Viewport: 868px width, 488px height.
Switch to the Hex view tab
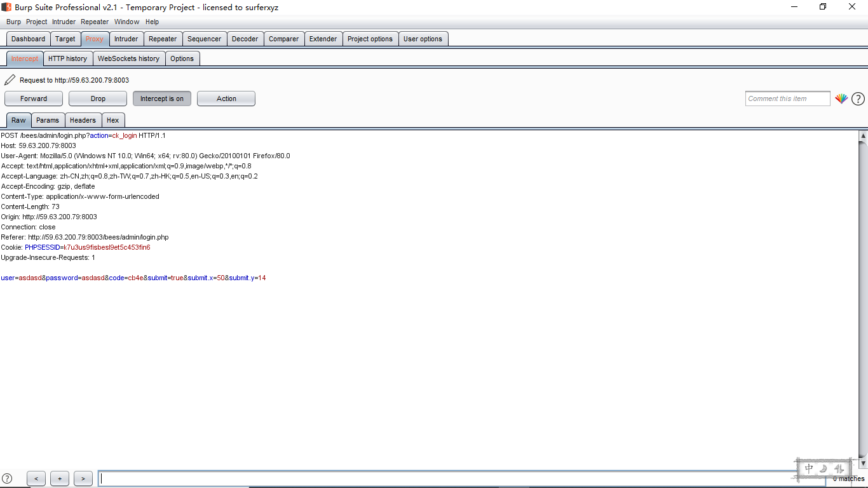(x=112, y=120)
